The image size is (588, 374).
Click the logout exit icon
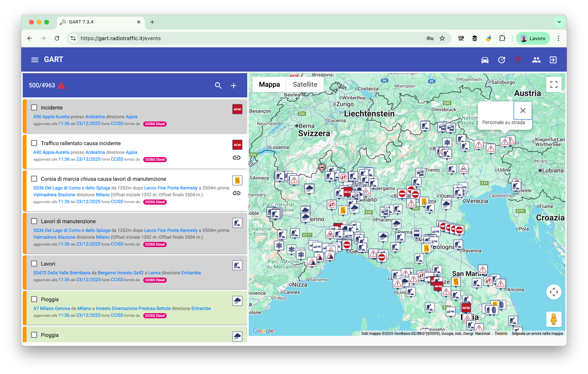(x=553, y=60)
